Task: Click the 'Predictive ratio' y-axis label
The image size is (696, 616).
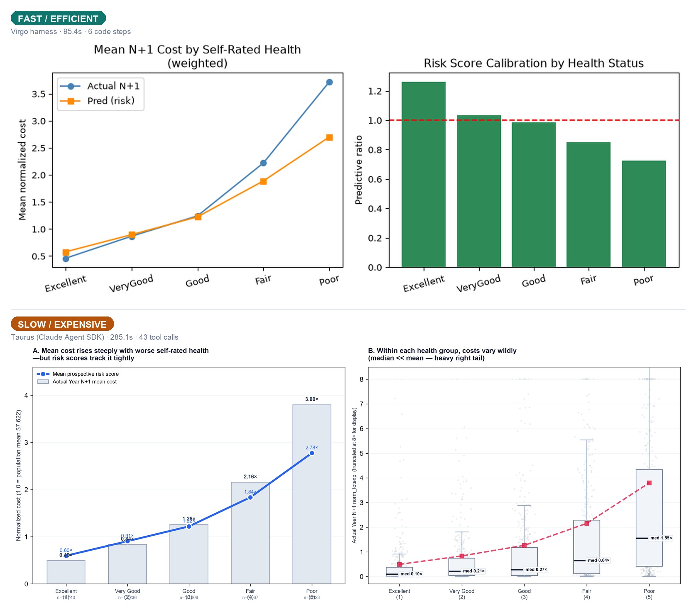Action: pyautogui.click(x=359, y=170)
